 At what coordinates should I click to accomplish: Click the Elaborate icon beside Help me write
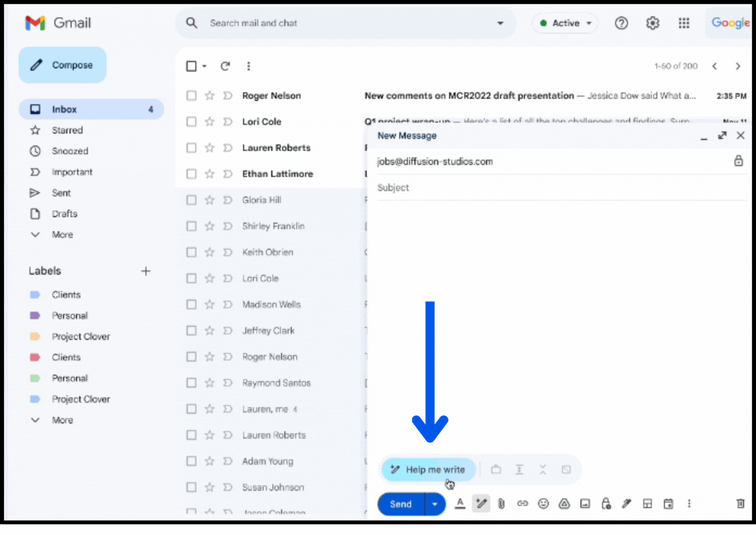[519, 470]
